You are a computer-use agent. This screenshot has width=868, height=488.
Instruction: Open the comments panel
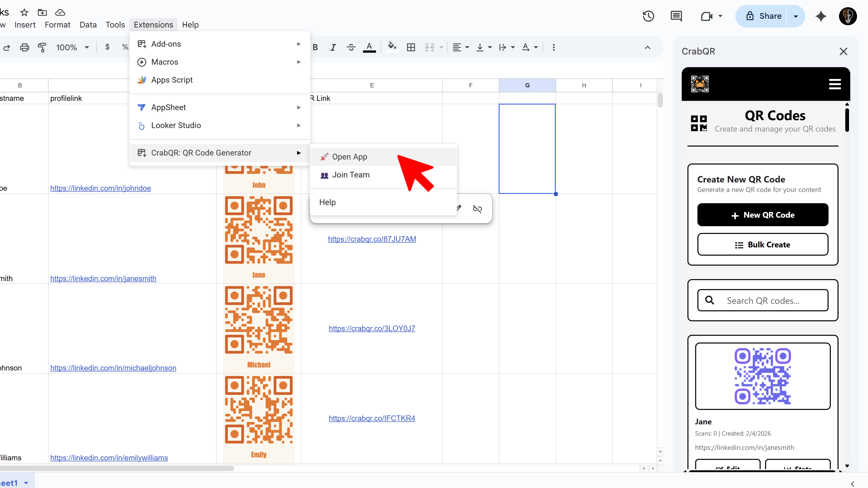pos(676,16)
